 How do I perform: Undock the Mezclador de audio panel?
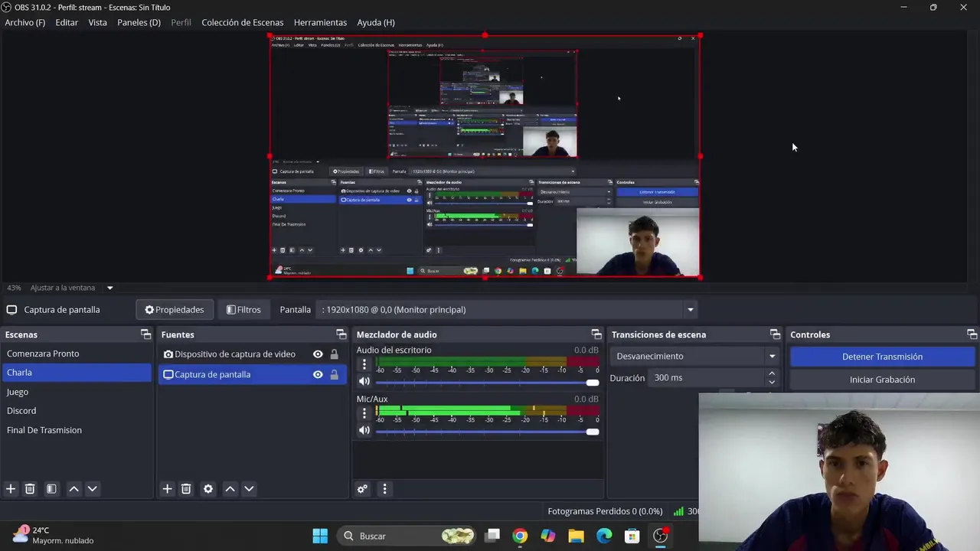596,334
